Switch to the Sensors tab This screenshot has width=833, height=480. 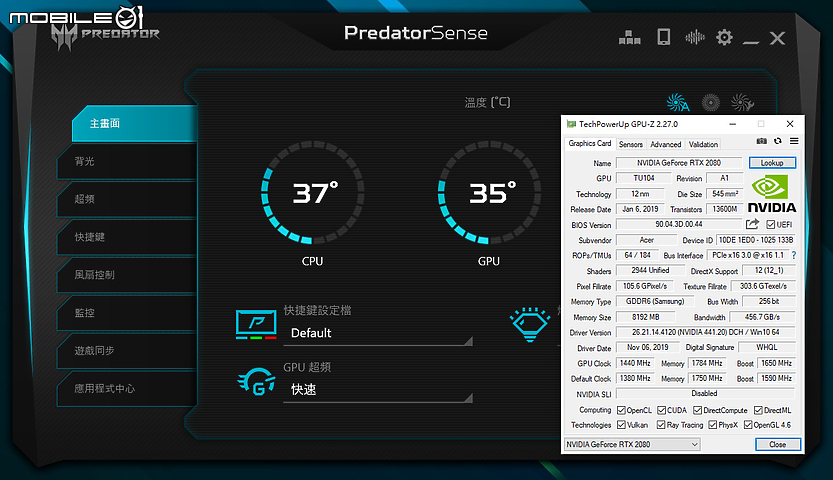tap(631, 144)
